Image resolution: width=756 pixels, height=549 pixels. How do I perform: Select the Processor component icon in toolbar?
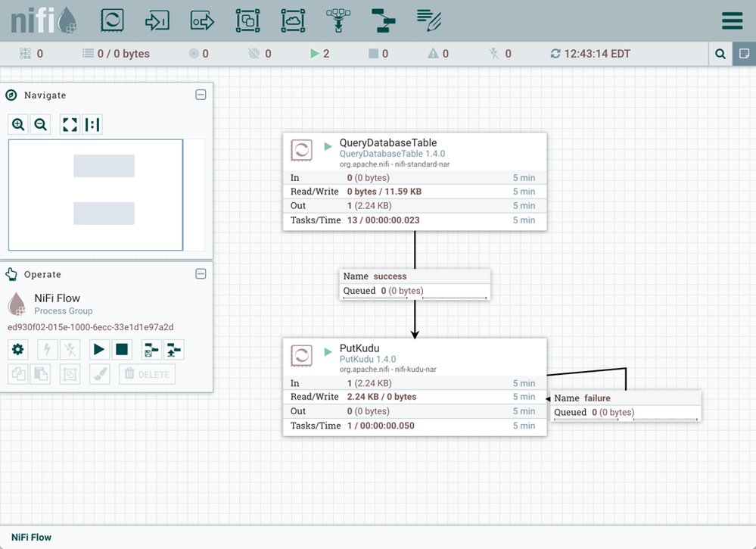(112, 20)
